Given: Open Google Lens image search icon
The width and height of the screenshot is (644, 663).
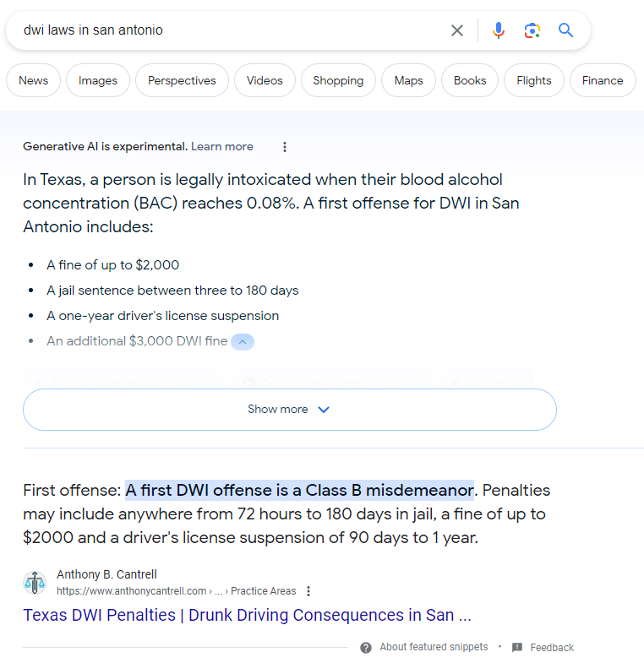Looking at the screenshot, I should pyautogui.click(x=532, y=30).
